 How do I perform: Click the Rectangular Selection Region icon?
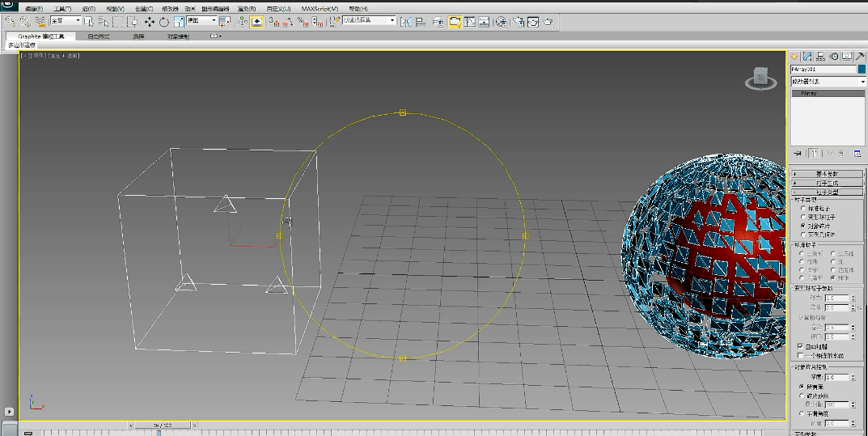click(118, 22)
